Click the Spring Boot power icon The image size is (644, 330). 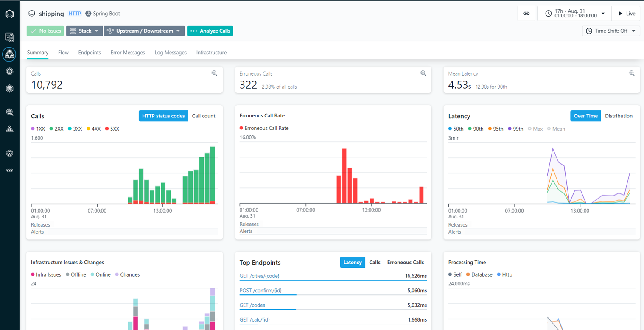click(88, 14)
